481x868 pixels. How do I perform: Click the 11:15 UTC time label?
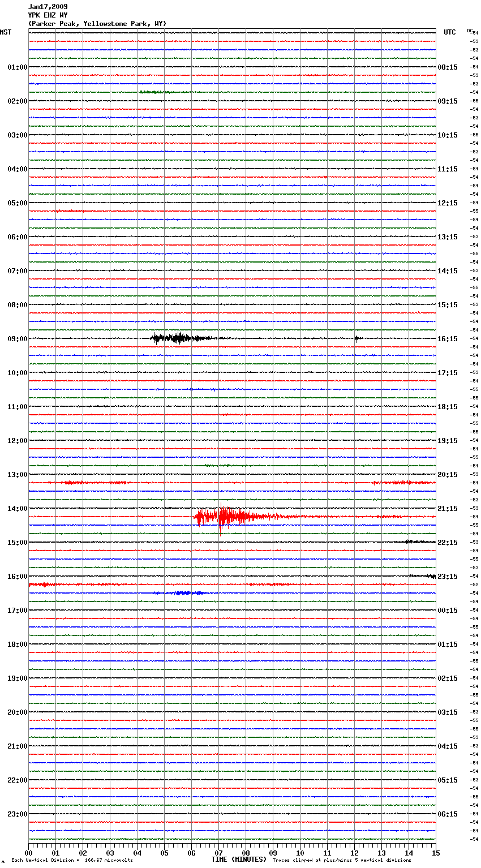click(448, 169)
